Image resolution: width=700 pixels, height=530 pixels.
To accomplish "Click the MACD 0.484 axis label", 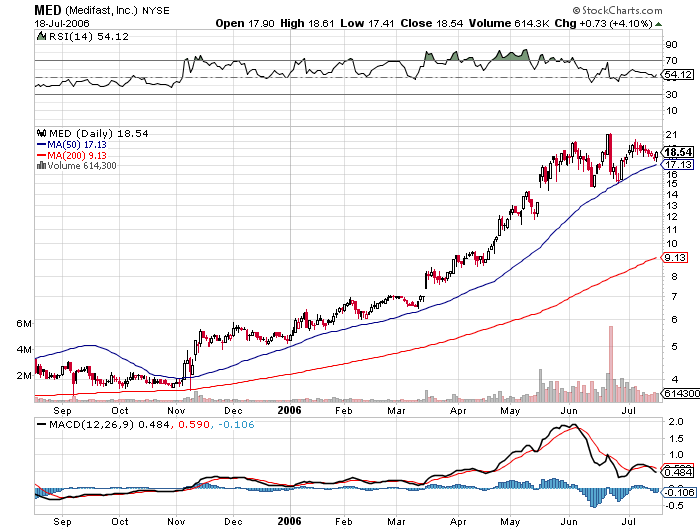I will [678, 472].
